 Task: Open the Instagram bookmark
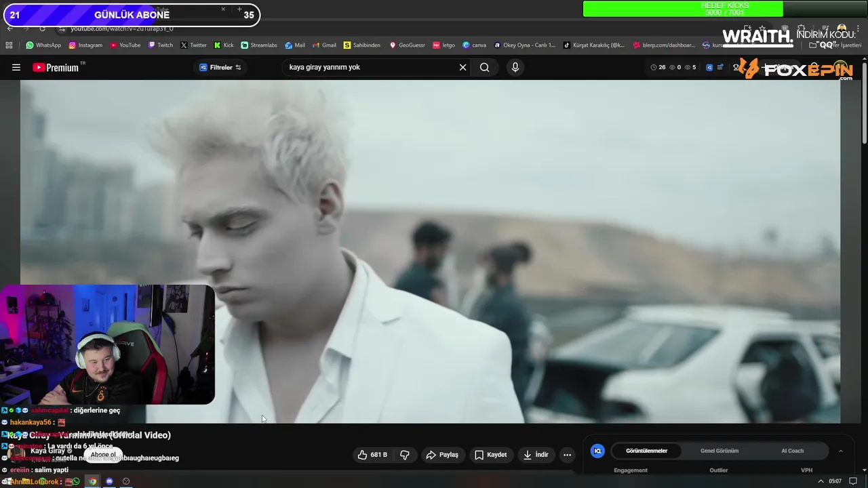tap(85, 45)
